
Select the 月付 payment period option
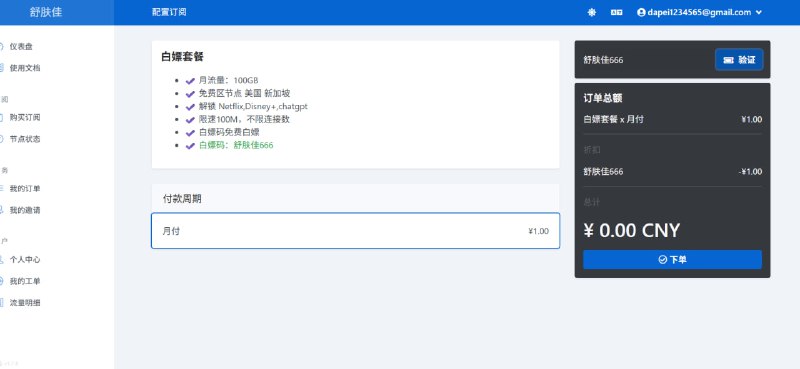[356, 231]
